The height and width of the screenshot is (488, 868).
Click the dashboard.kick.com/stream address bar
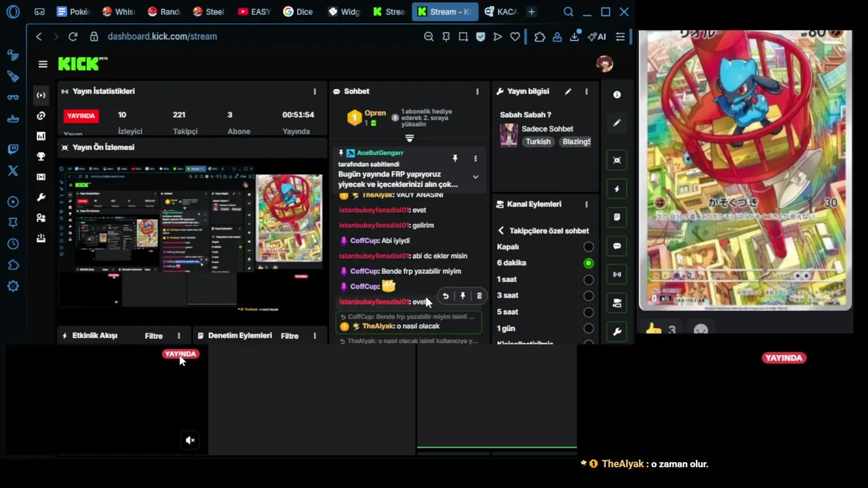pyautogui.click(x=162, y=37)
